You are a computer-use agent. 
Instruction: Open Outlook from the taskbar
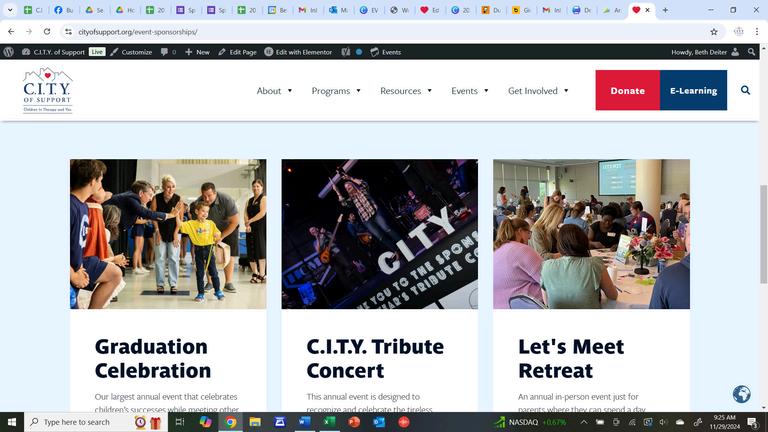(x=379, y=422)
